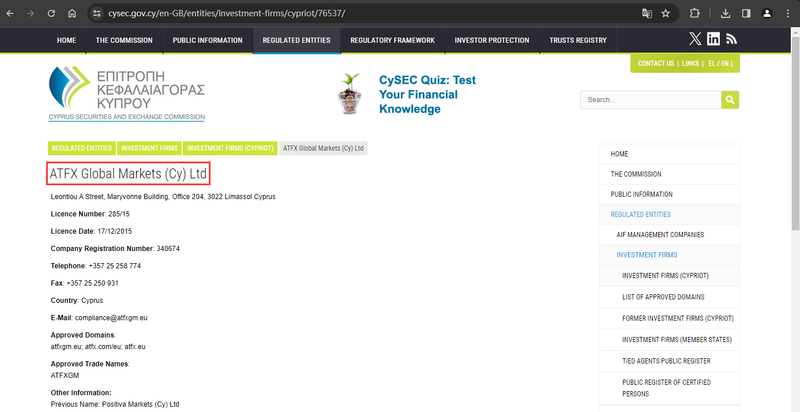Click the address bar URL
The width and height of the screenshot is (800, 412).
tap(227, 14)
